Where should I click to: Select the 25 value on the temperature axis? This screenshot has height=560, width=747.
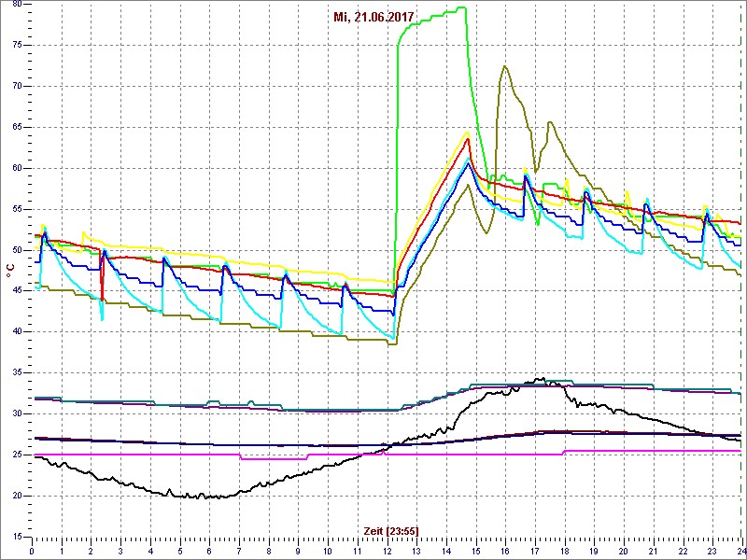pos(16,455)
